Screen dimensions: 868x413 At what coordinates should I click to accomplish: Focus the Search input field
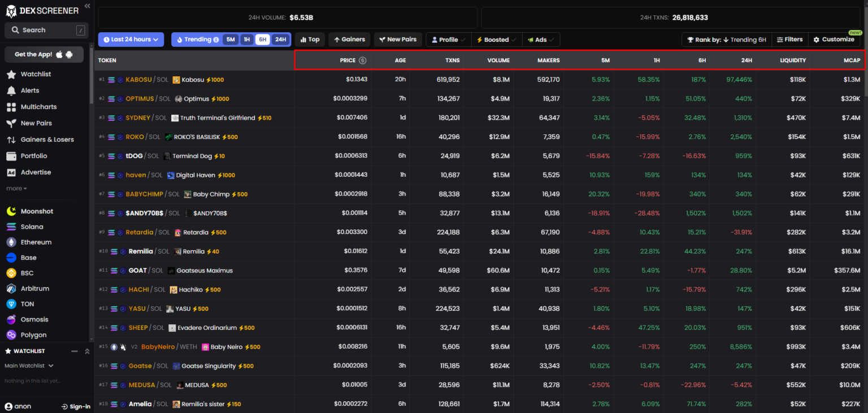click(46, 30)
